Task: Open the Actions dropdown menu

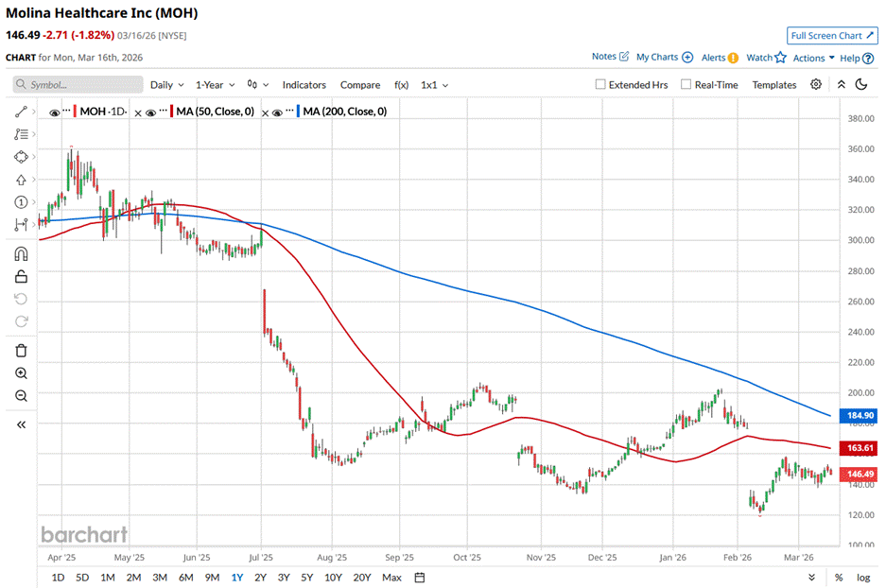Action: (x=813, y=58)
